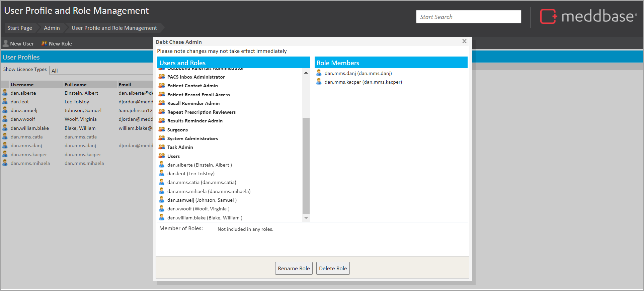Viewport: 644px width, 291px height.
Task: Select Task Admin in the roles list
Action: (x=180, y=147)
